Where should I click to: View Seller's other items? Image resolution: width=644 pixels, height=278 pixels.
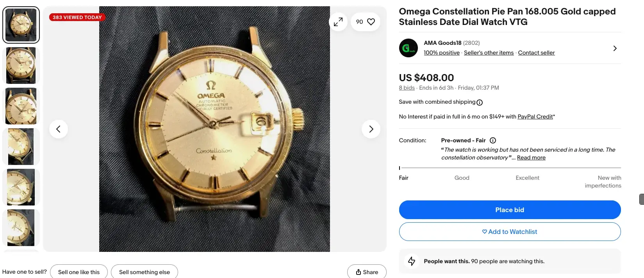489,53
